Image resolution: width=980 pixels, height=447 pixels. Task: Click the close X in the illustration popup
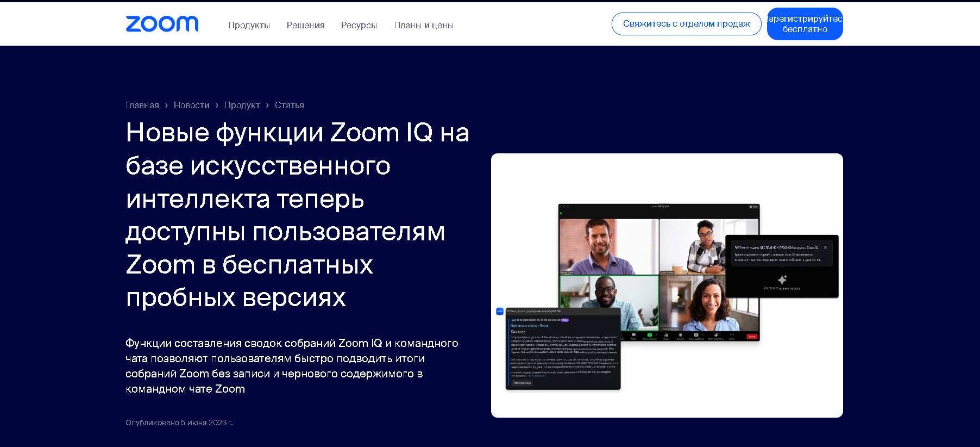point(825,248)
